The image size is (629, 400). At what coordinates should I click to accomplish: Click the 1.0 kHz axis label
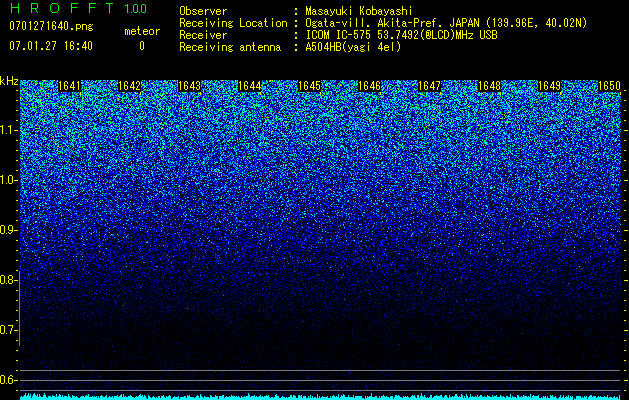click(8, 180)
